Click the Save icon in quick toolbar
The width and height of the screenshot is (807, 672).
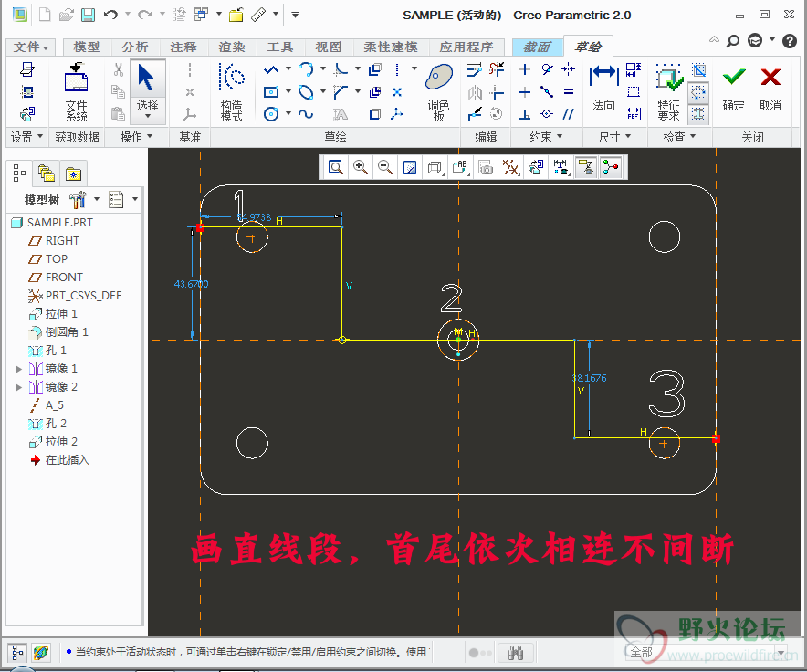tap(88, 15)
